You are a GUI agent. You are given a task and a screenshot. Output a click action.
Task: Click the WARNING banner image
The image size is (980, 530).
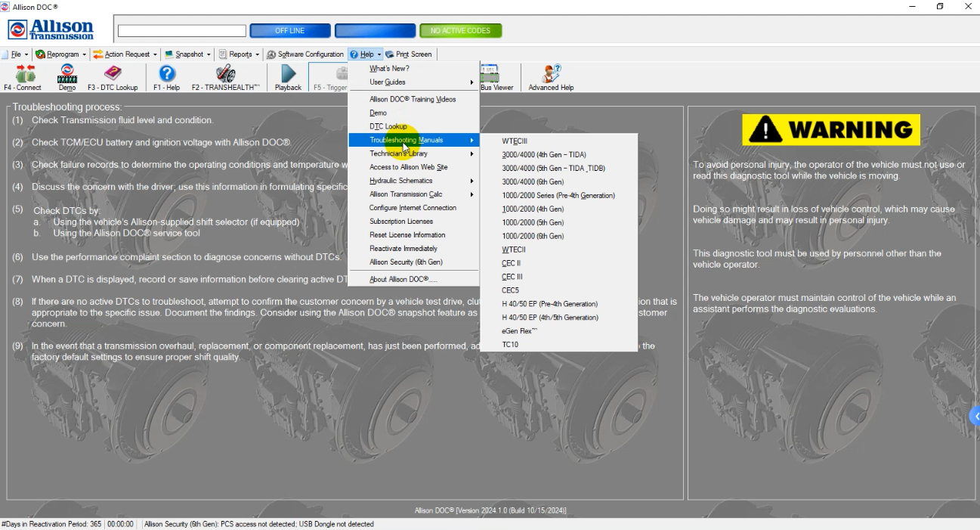click(831, 129)
